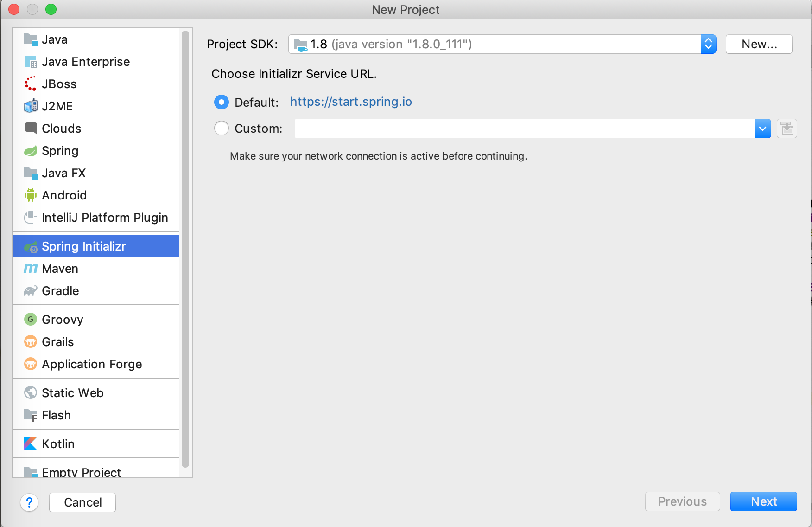
Task: Open the Project SDK dropdown arrows
Action: coord(708,44)
